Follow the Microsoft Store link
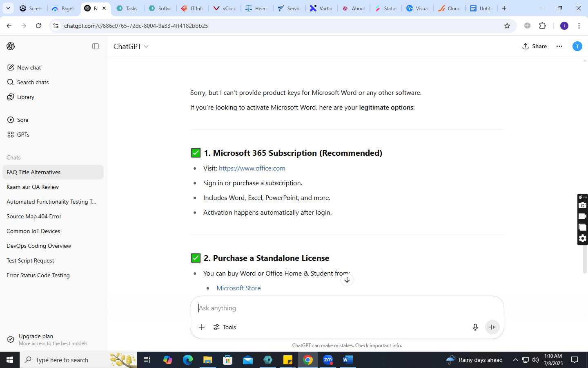 (238, 288)
